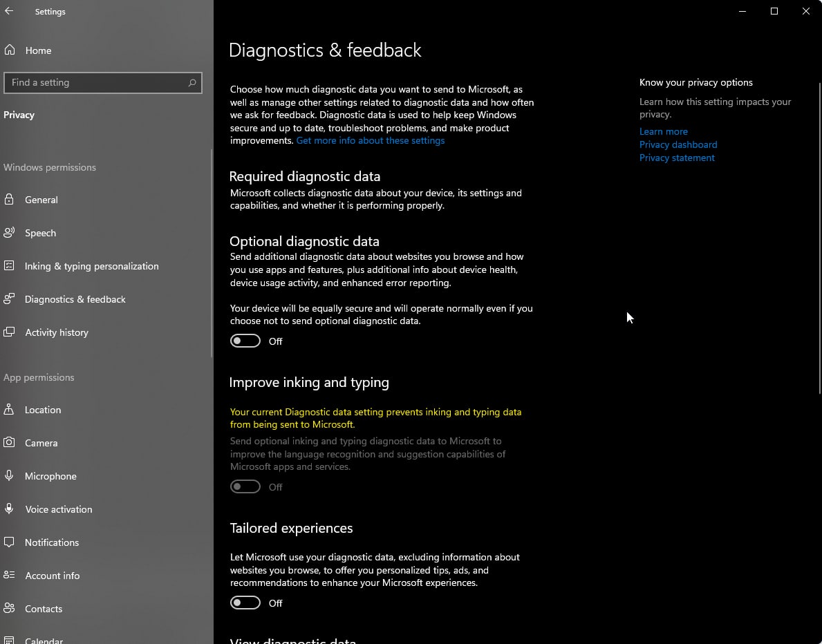Click the 'Tailored experiences' heading
Viewport: 822px width, 644px height.
tap(291, 528)
